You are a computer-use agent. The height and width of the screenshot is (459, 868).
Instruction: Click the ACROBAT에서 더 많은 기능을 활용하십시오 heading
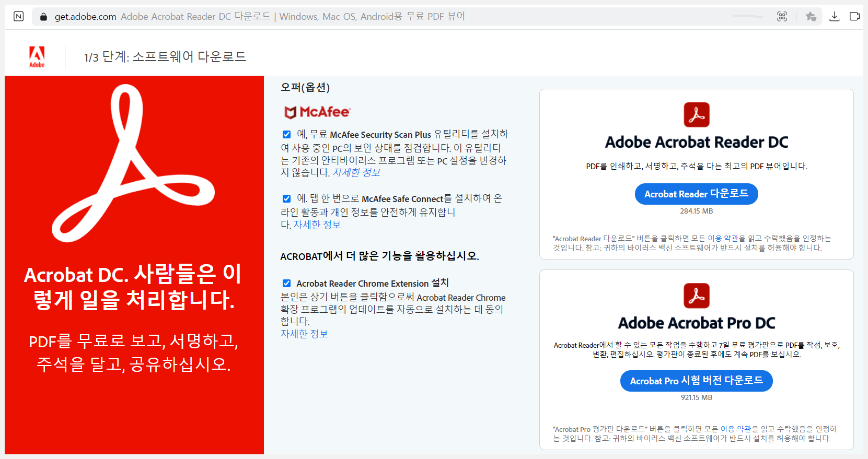coord(379,256)
